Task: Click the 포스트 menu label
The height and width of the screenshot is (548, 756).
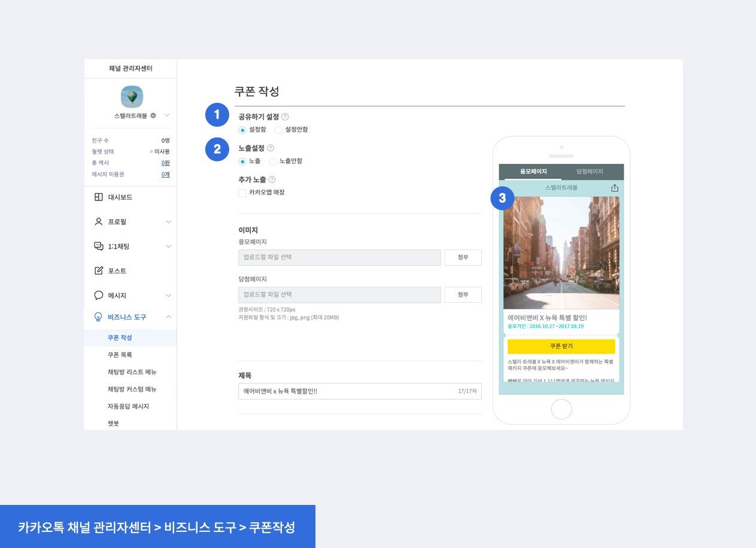Action: 117,271
